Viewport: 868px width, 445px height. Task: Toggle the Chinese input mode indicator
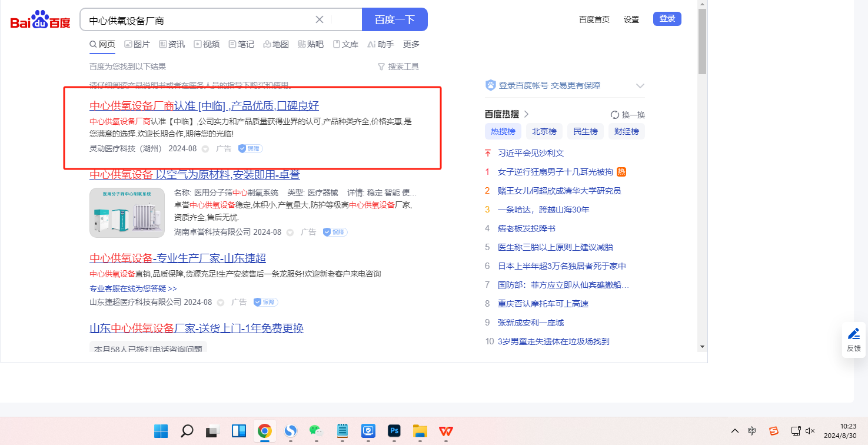[752, 431]
